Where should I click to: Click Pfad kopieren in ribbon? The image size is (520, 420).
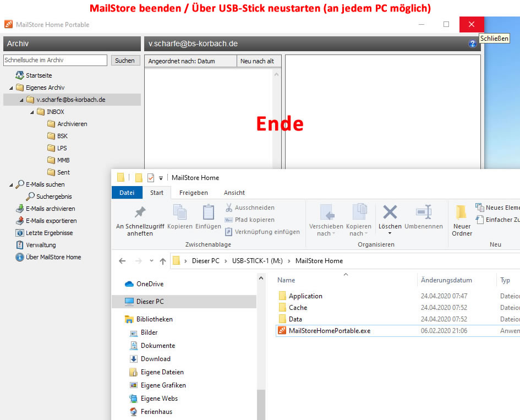[x=250, y=220]
